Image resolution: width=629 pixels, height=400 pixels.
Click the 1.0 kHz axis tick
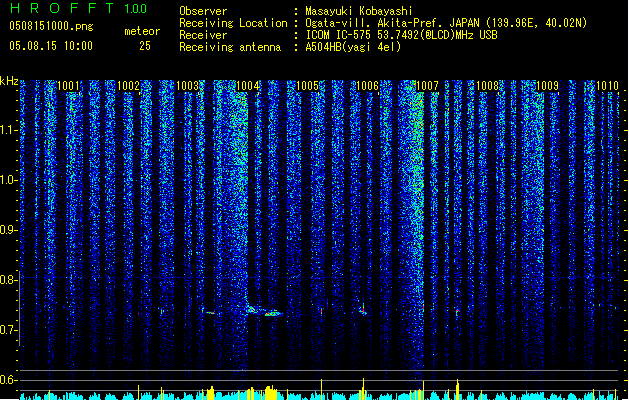(x=9, y=180)
